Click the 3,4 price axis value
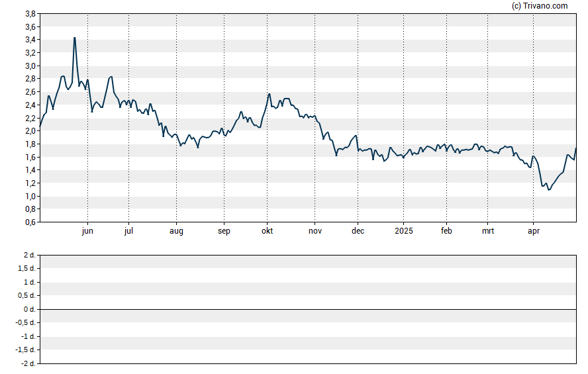Image resolution: width=588 pixels, height=374 pixels. point(30,40)
